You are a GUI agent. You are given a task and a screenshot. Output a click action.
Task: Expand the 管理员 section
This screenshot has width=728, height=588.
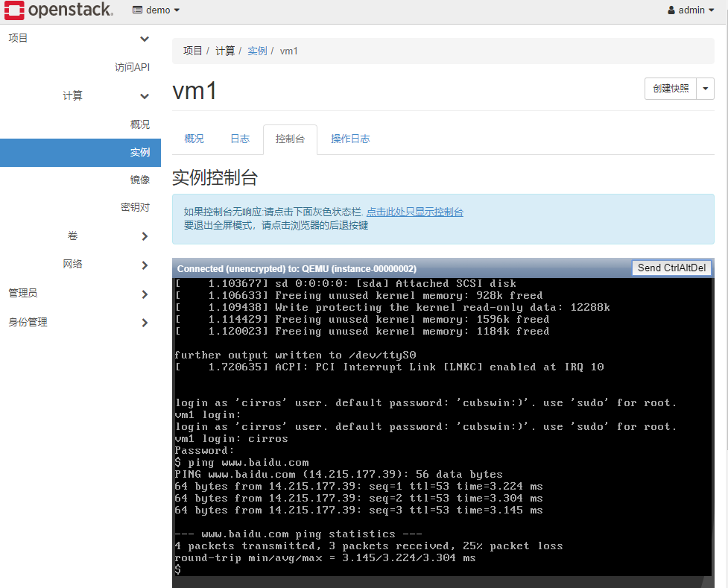[144, 292]
